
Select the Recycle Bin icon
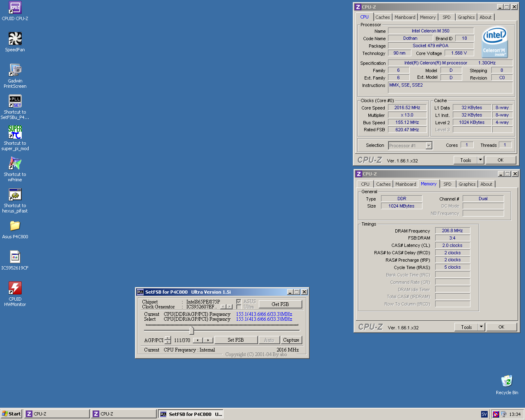pos(507,381)
